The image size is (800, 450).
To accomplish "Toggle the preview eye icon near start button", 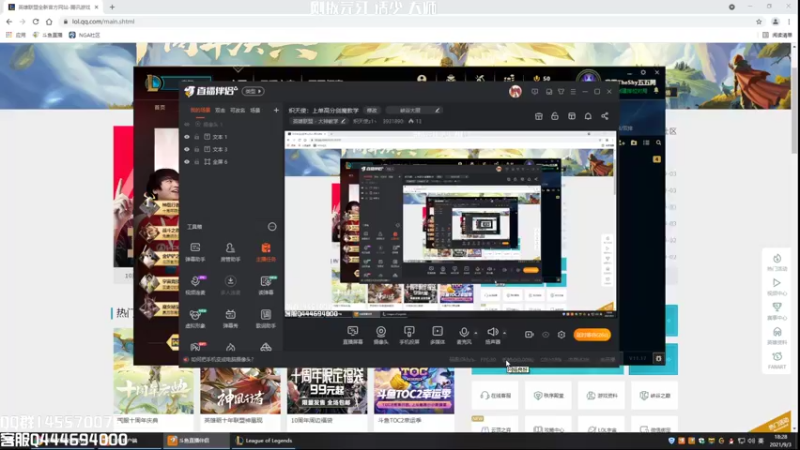I will [x=545, y=335].
